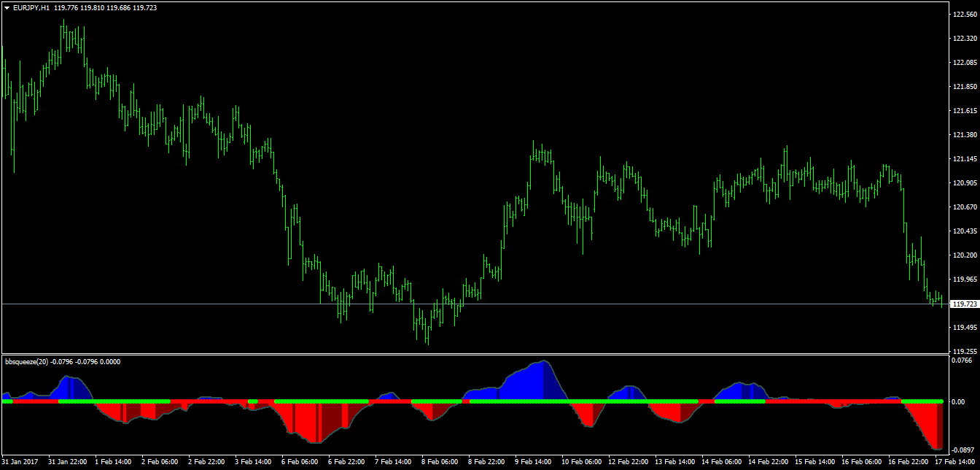
Task: Click the small triangle before EURJPY,H1
Action: (x=7, y=7)
